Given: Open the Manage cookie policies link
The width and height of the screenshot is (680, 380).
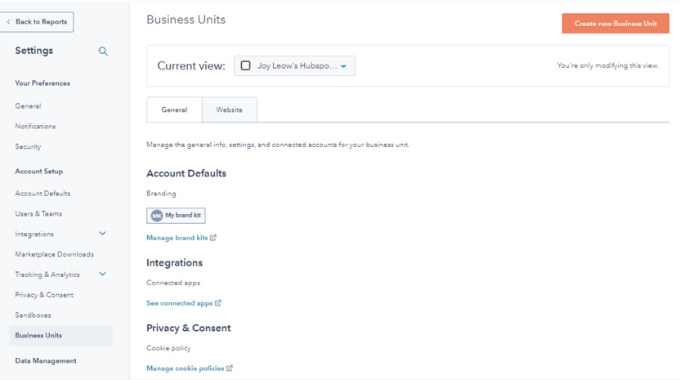Looking at the screenshot, I should click(185, 368).
